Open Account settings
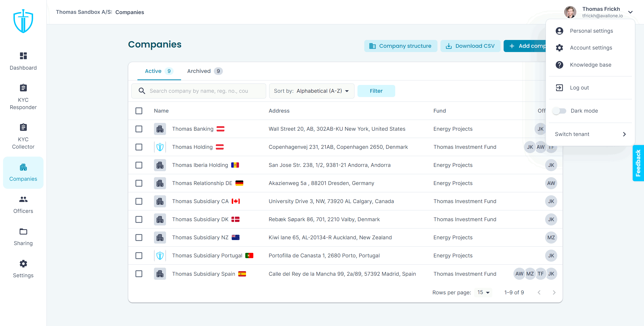 pos(590,48)
